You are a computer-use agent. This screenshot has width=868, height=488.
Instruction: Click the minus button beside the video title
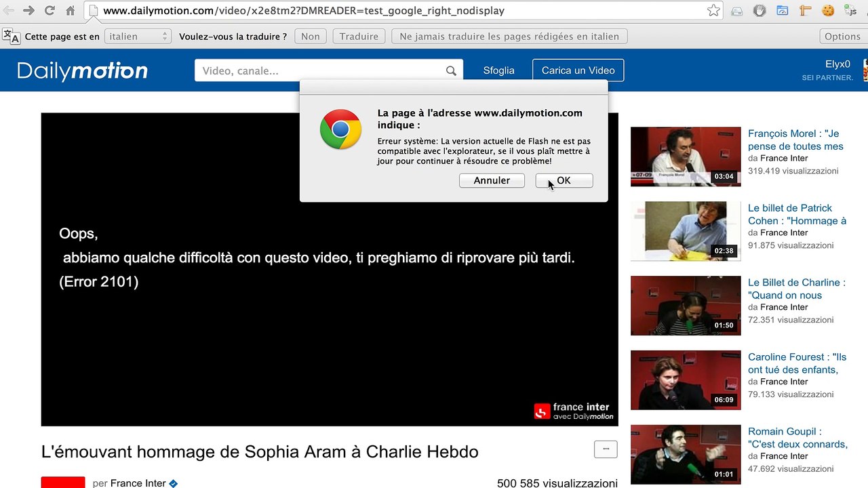pyautogui.click(x=606, y=449)
